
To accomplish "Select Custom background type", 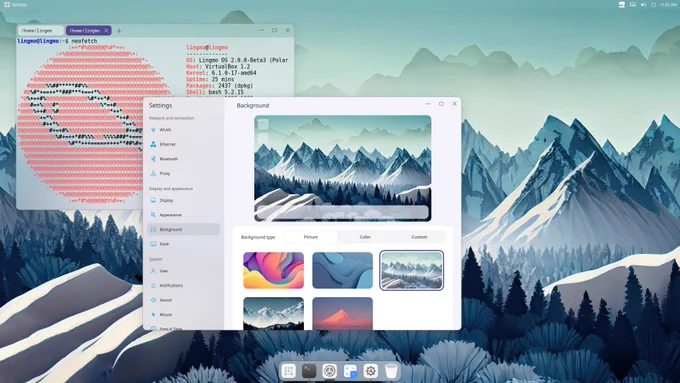I will click(419, 237).
